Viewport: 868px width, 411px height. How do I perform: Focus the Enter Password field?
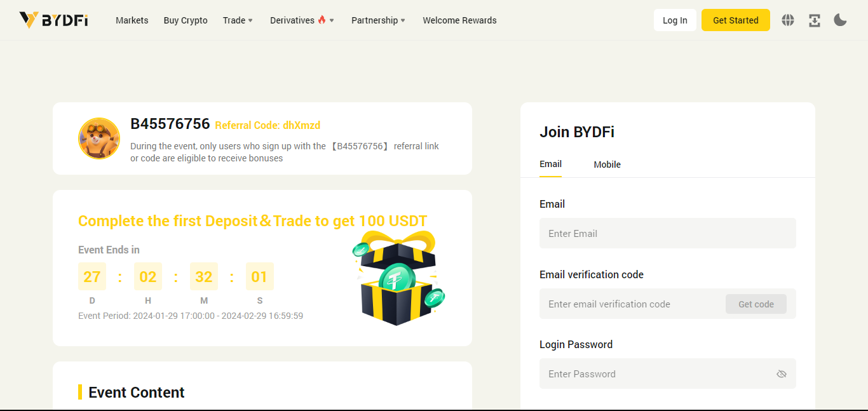(x=668, y=374)
